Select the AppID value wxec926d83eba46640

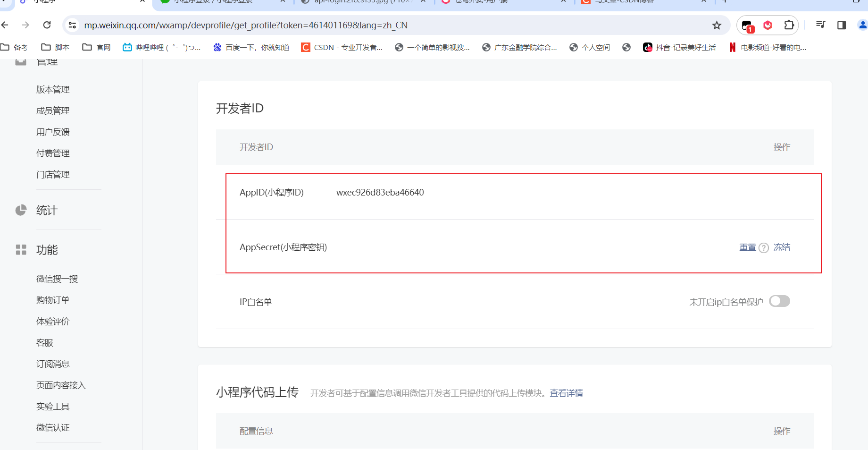point(380,193)
